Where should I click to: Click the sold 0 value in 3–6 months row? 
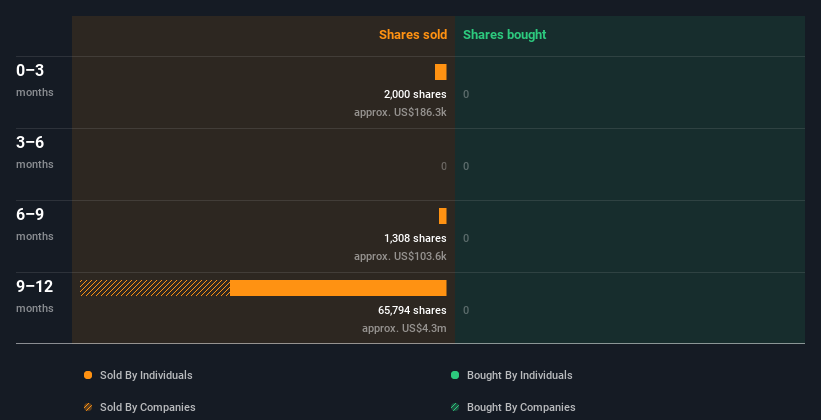pyautogui.click(x=444, y=167)
